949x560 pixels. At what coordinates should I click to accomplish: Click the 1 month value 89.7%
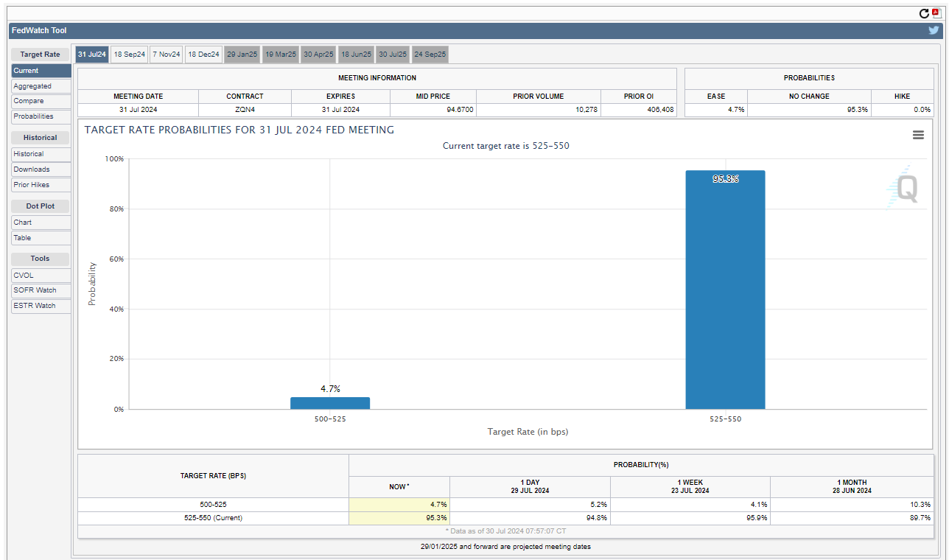[920, 517]
